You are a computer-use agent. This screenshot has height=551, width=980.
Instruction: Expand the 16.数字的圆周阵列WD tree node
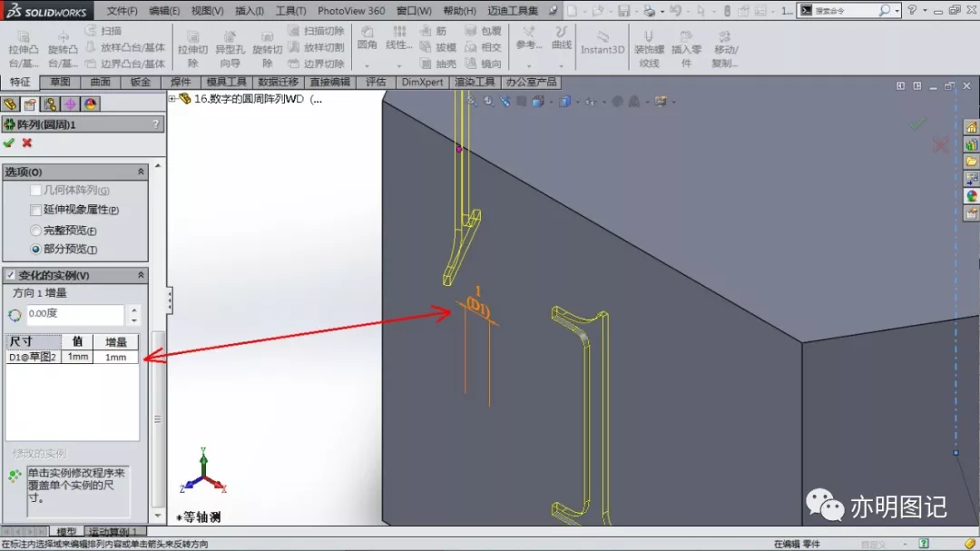(171, 99)
